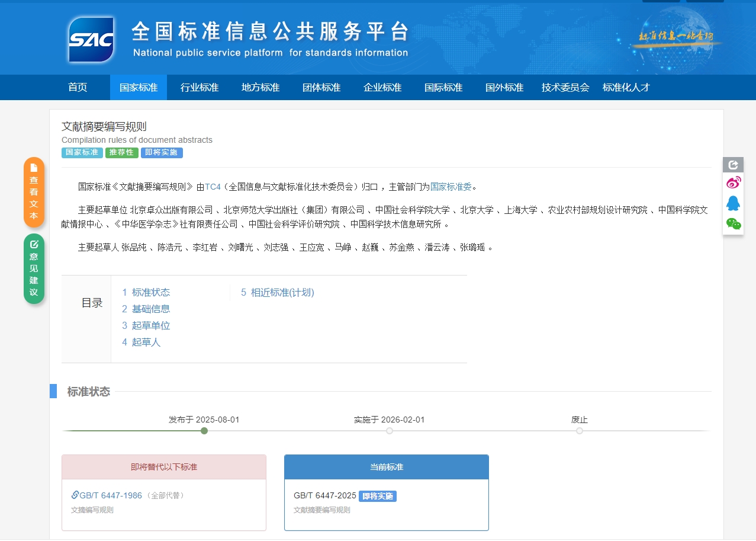Image resolution: width=756 pixels, height=541 pixels.
Task: Go to 首页 navigation tab
Action: 78,88
